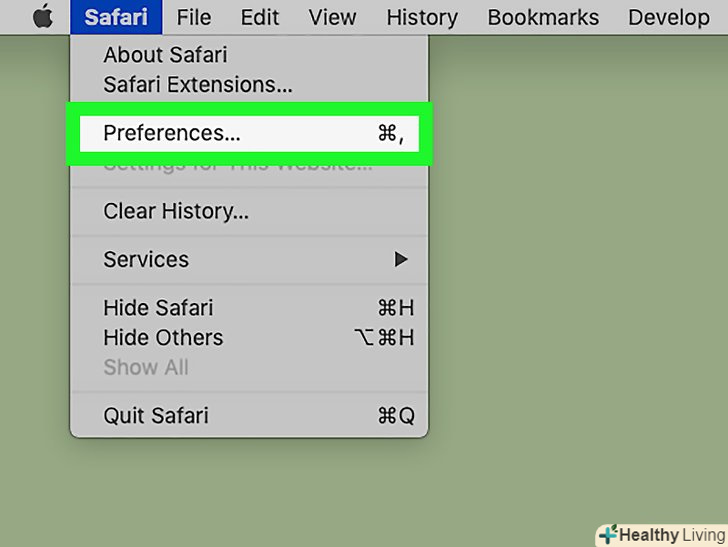Click the Safari menu bar title
Image resolution: width=728 pixels, height=547 pixels.
click(x=116, y=17)
